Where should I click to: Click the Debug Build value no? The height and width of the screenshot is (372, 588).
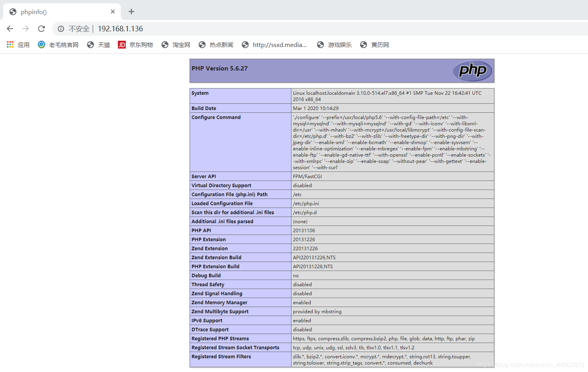[x=296, y=276]
